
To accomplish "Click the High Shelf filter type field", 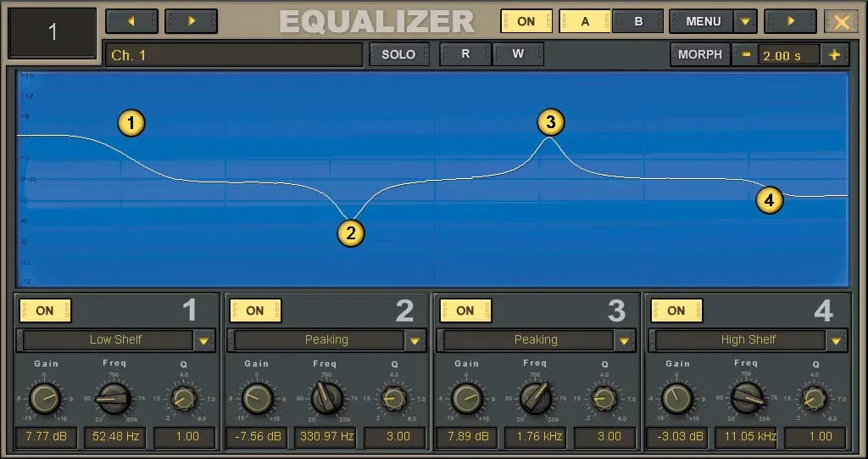I will coord(740,340).
